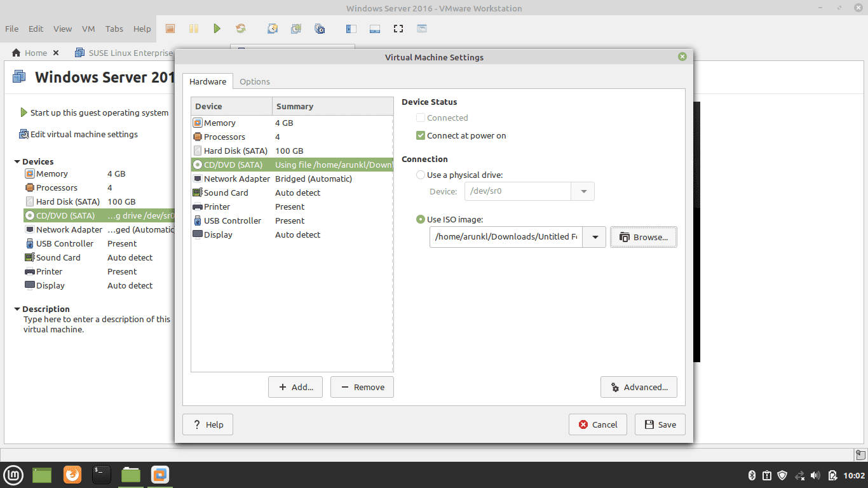Click the Remove button
Screen dimensions: 868x488
[362, 387]
